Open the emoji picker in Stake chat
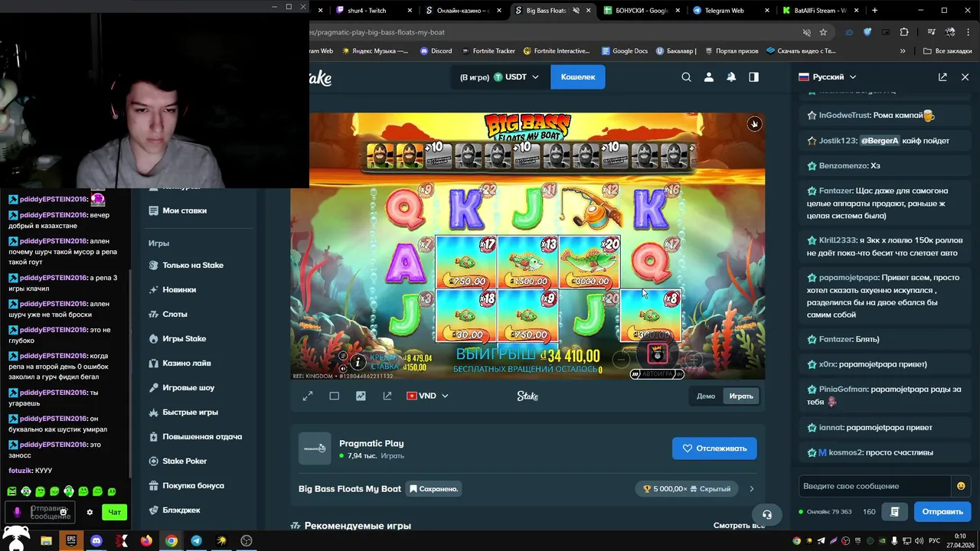The image size is (980, 551). click(961, 486)
